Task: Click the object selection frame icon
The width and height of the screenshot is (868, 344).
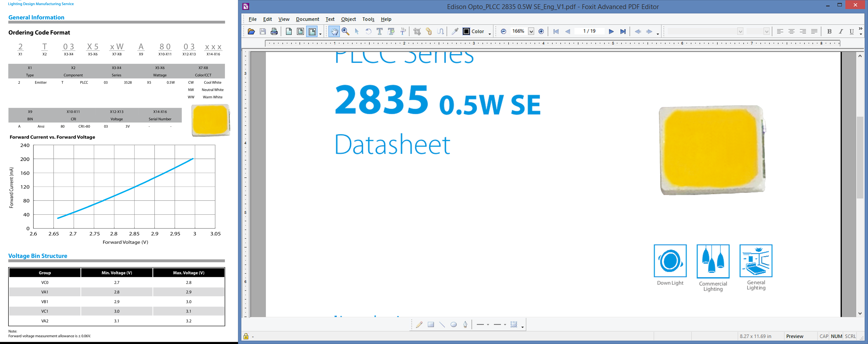Action: (514, 324)
